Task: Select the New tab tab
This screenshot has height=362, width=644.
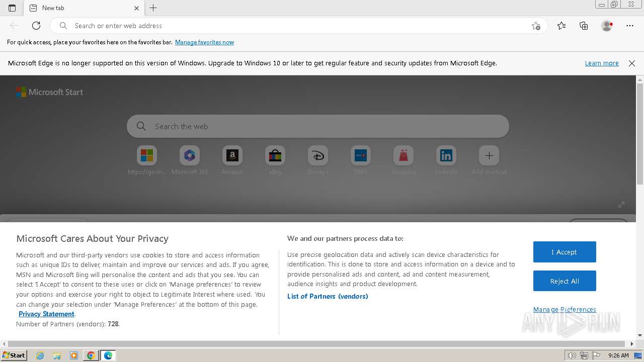Action: (x=84, y=8)
